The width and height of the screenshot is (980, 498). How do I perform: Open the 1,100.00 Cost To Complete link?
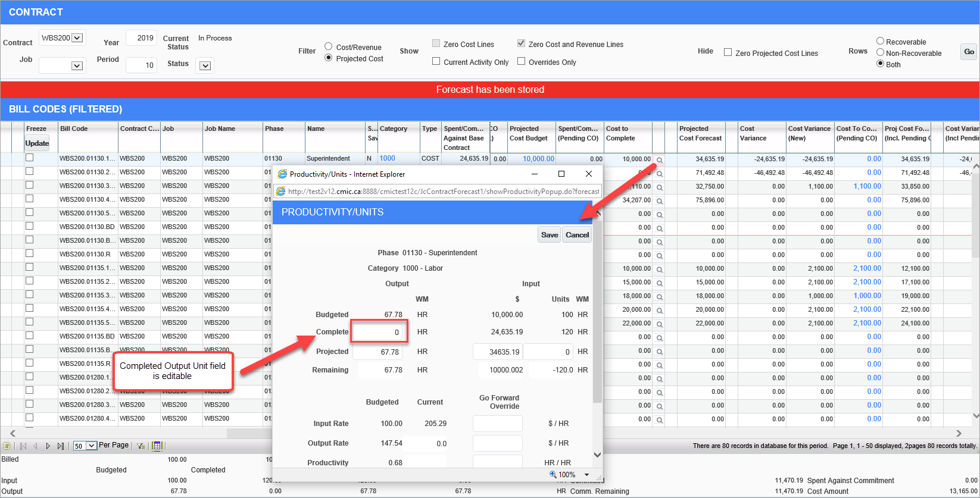coord(867,186)
